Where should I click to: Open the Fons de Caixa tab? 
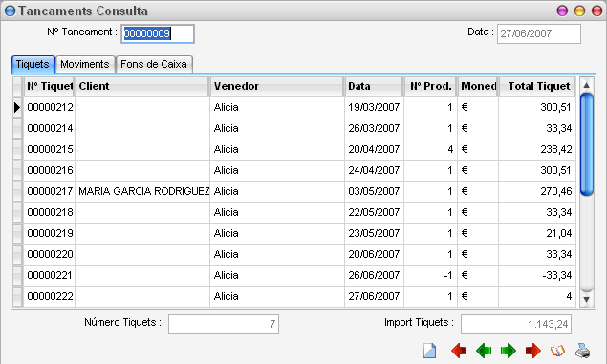tap(154, 64)
